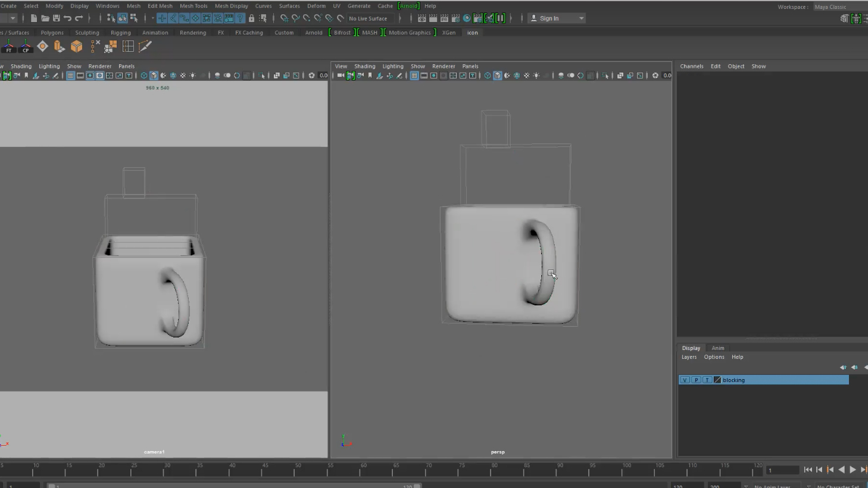Toggle playback P box on blocking layer
Screen dimensions: 868x488
[696, 380]
